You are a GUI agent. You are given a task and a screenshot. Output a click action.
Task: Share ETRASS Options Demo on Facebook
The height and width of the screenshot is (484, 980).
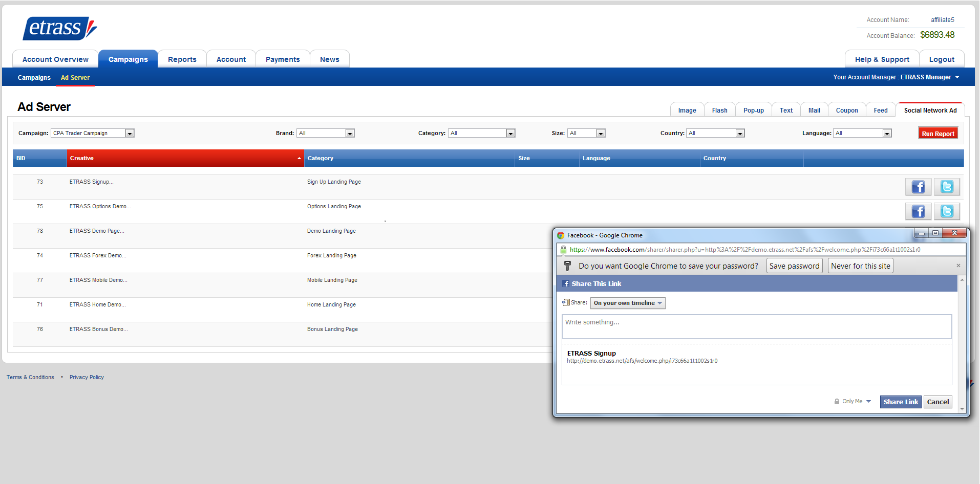[x=918, y=211]
